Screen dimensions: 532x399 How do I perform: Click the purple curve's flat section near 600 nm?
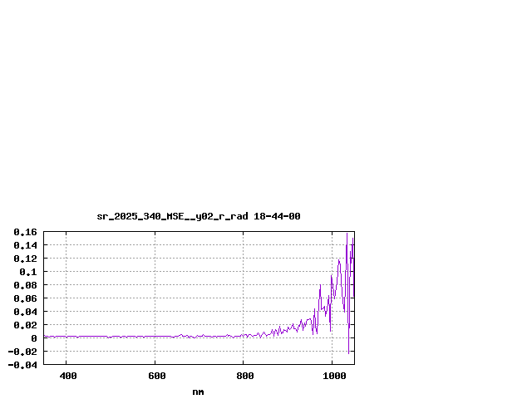coord(155,336)
